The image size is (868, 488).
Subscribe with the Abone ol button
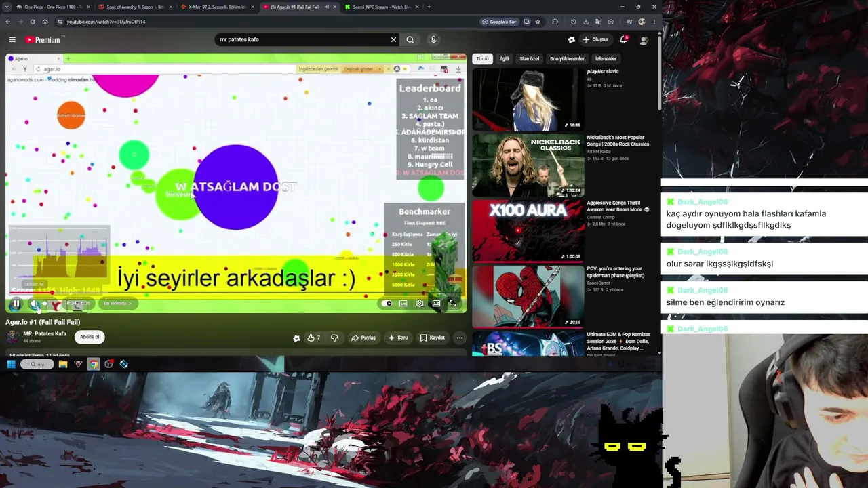(90, 337)
